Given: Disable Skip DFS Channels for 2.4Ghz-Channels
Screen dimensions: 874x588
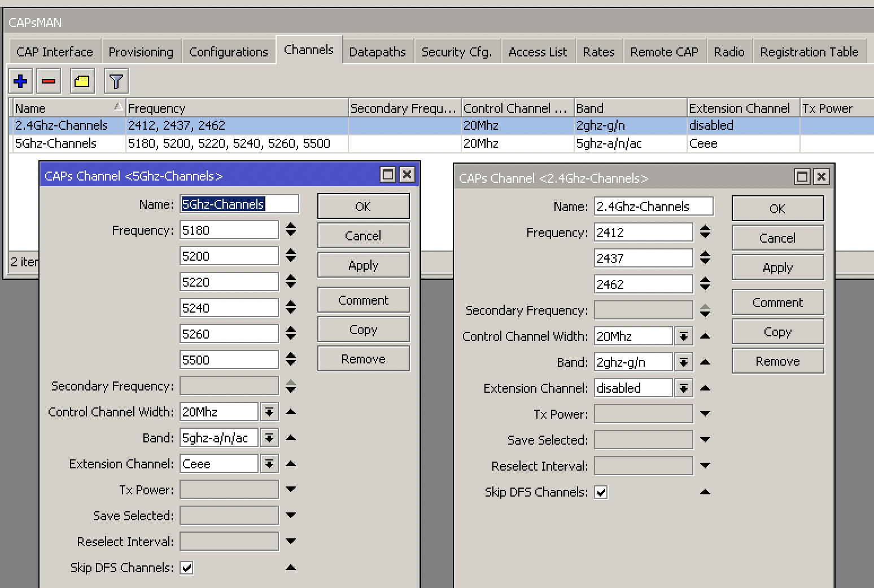Looking at the screenshot, I should click(x=601, y=492).
